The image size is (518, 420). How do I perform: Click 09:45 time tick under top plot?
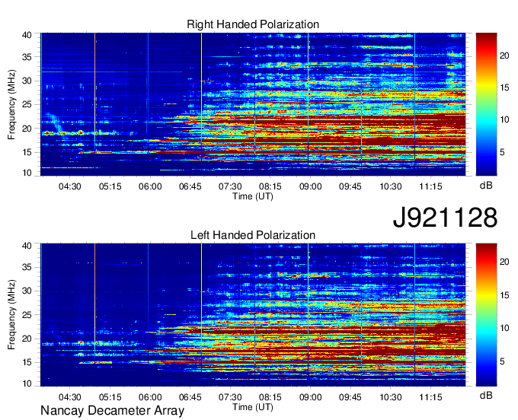(x=350, y=186)
